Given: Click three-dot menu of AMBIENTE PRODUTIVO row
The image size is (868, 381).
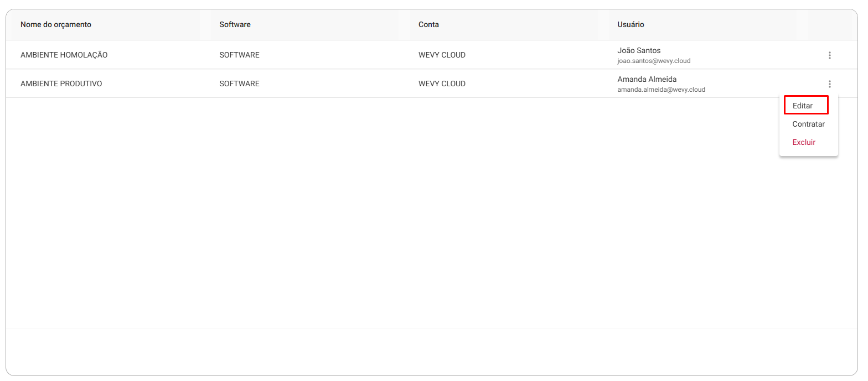Looking at the screenshot, I should point(829,84).
